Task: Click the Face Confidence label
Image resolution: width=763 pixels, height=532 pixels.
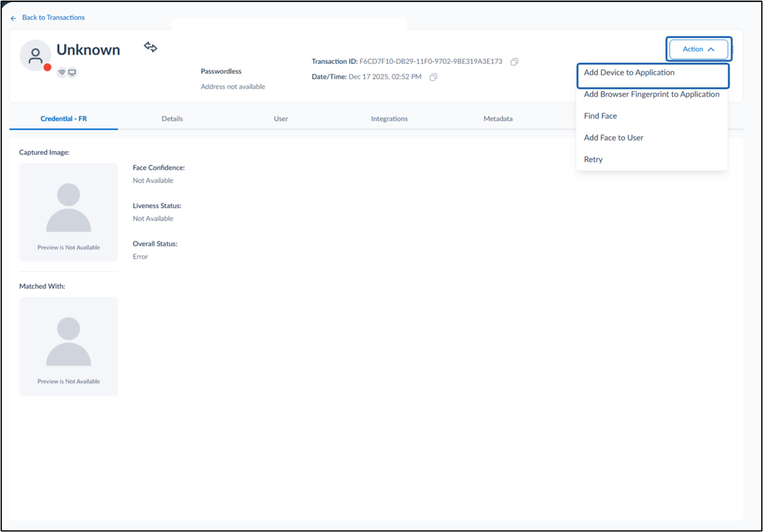Action: [158, 168]
